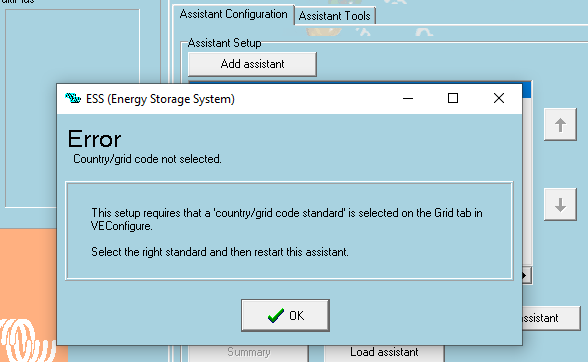
Task: Click the list's horizontal scrollbar right arrow
Action: click(526, 276)
